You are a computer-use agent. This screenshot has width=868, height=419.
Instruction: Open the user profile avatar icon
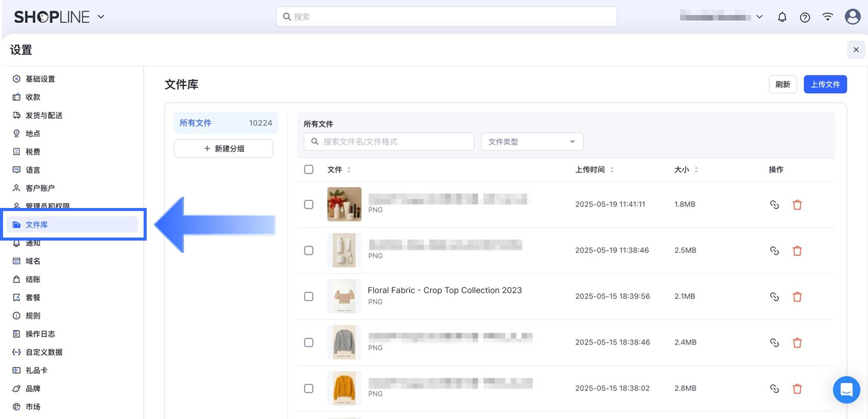853,17
